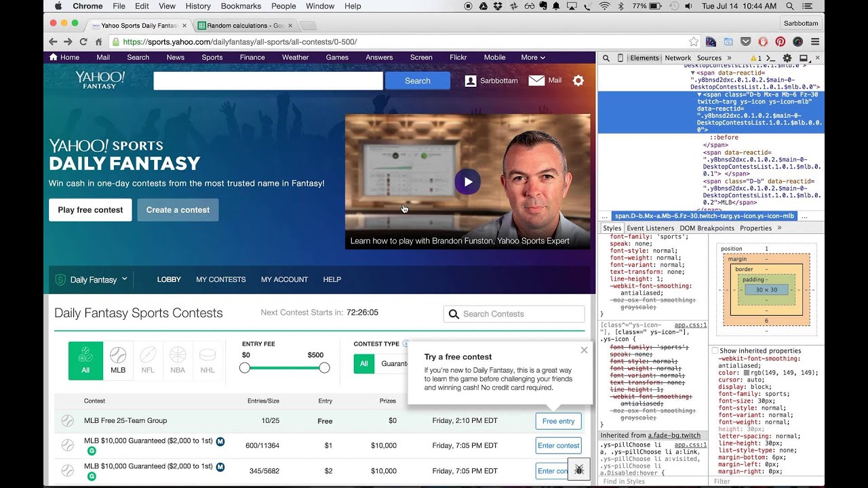Show more Styles sidebar tabs chevron
Image resolution: width=868 pixels, height=488 pixels.
(779, 228)
